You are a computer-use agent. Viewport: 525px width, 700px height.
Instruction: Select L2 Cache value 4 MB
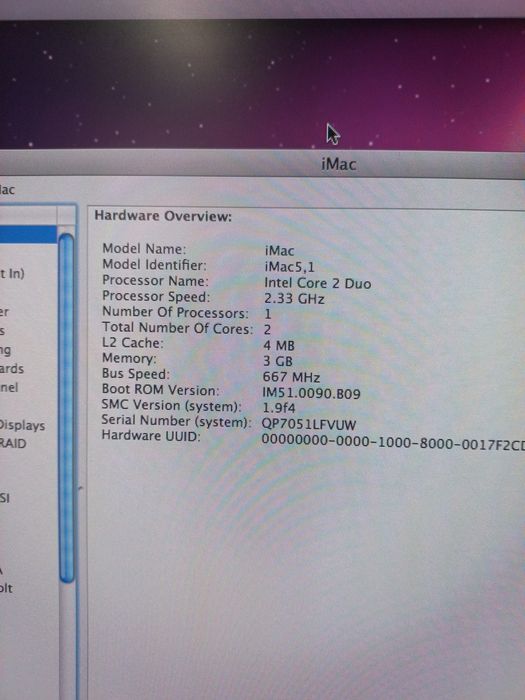tap(279, 345)
